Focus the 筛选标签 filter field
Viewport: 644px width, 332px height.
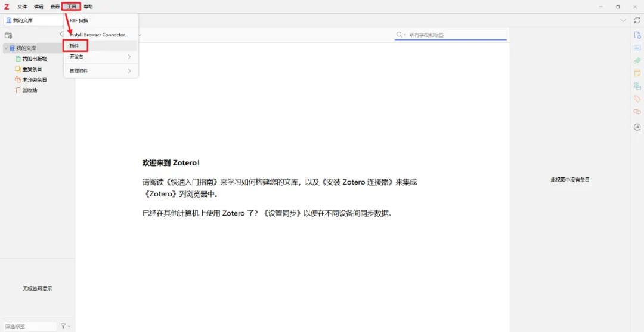click(x=30, y=326)
